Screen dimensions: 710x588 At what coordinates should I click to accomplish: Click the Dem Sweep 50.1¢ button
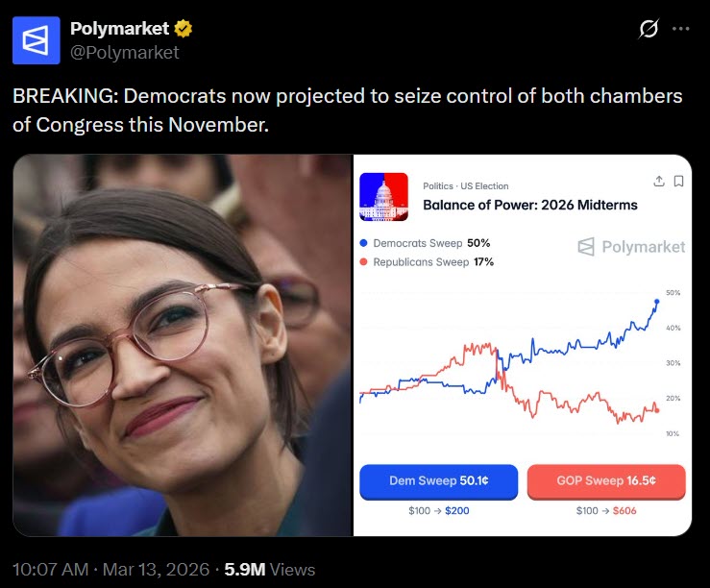tap(438, 480)
